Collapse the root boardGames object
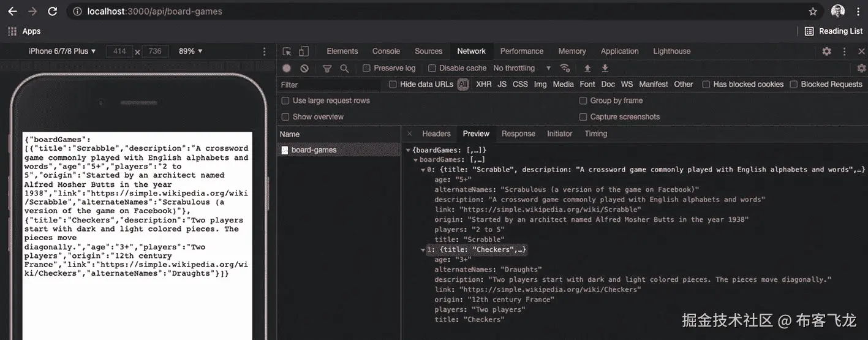This screenshot has width=868, height=340. pos(409,150)
